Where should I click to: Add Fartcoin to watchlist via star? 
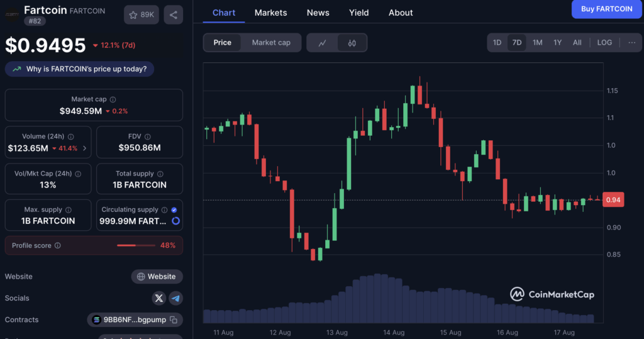click(142, 15)
